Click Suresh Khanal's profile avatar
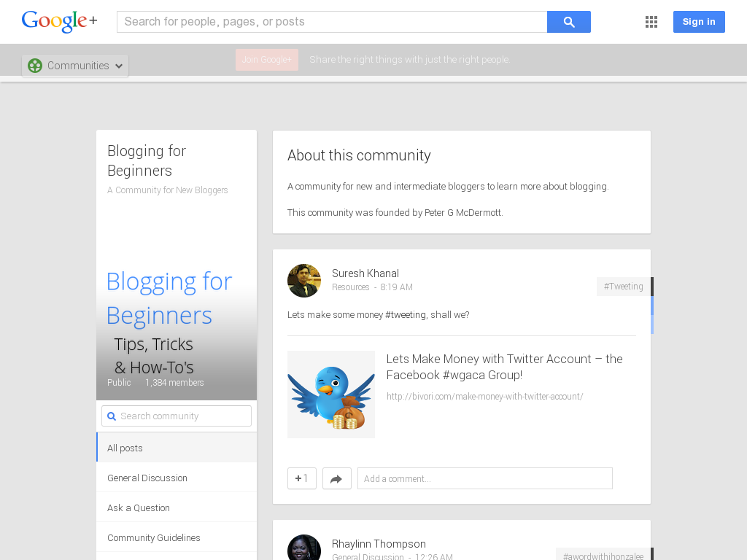Image resolution: width=747 pixels, height=560 pixels. tap(304, 281)
